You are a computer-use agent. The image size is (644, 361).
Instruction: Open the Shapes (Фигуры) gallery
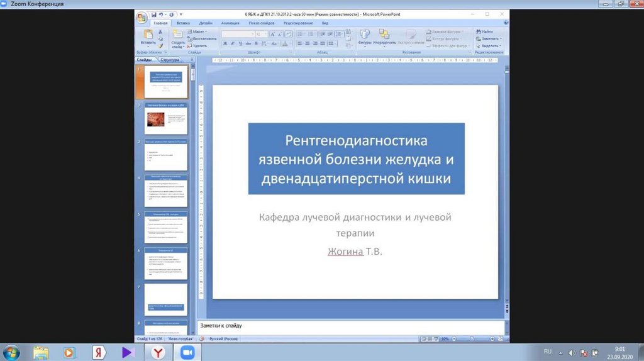(x=365, y=36)
